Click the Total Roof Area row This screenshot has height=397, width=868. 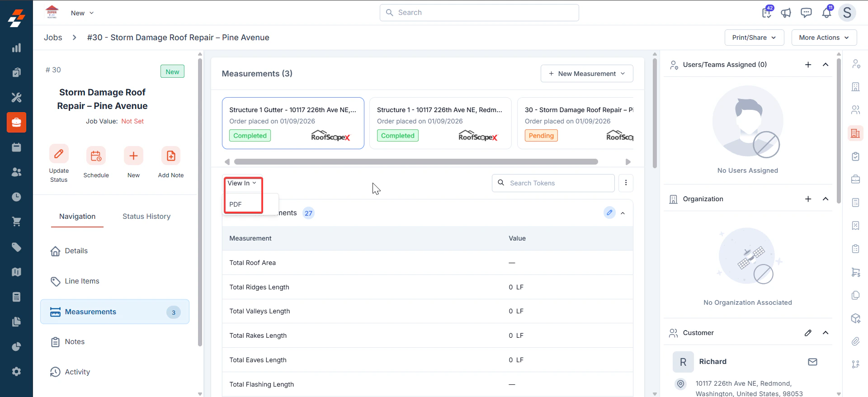427,263
